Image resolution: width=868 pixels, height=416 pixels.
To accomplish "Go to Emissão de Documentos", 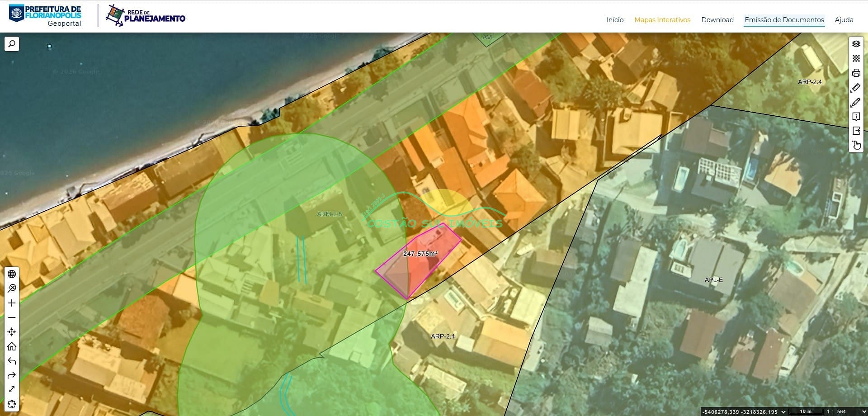I will pyautogui.click(x=784, y=20).
